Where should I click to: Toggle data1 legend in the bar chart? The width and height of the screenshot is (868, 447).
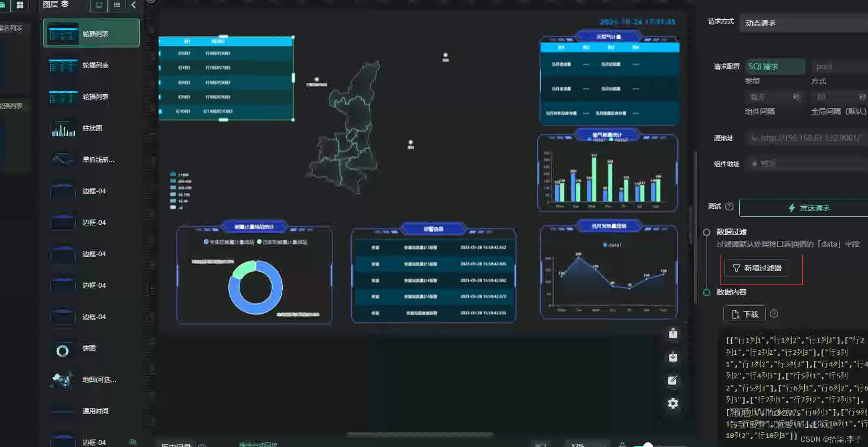[x=597, y=140]
